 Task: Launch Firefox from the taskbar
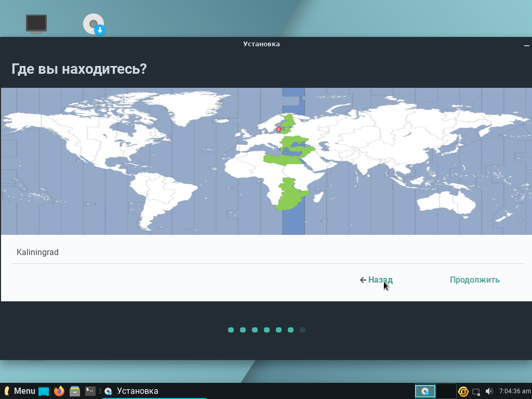pos(59,391)
